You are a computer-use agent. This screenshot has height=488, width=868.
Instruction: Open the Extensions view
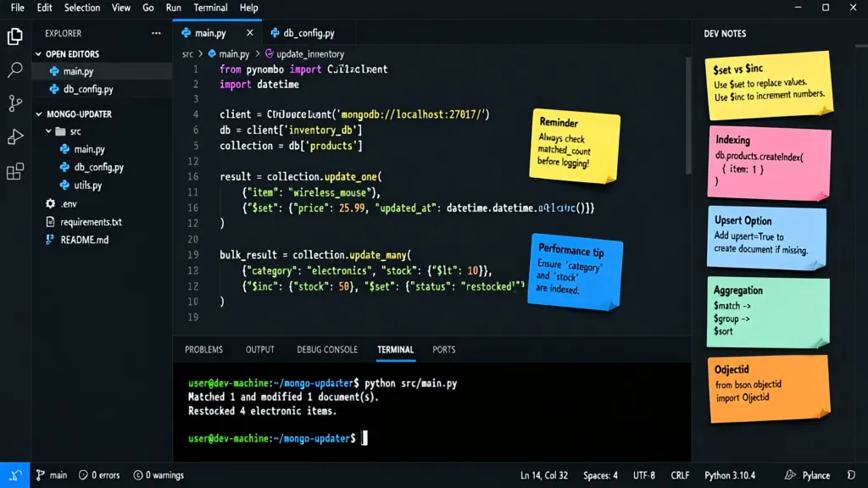15,171
